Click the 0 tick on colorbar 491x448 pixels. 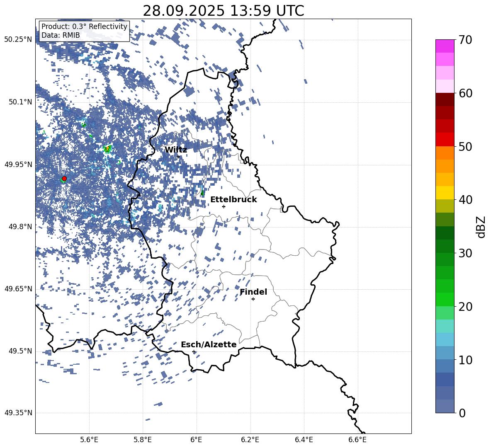click(462, 413)
